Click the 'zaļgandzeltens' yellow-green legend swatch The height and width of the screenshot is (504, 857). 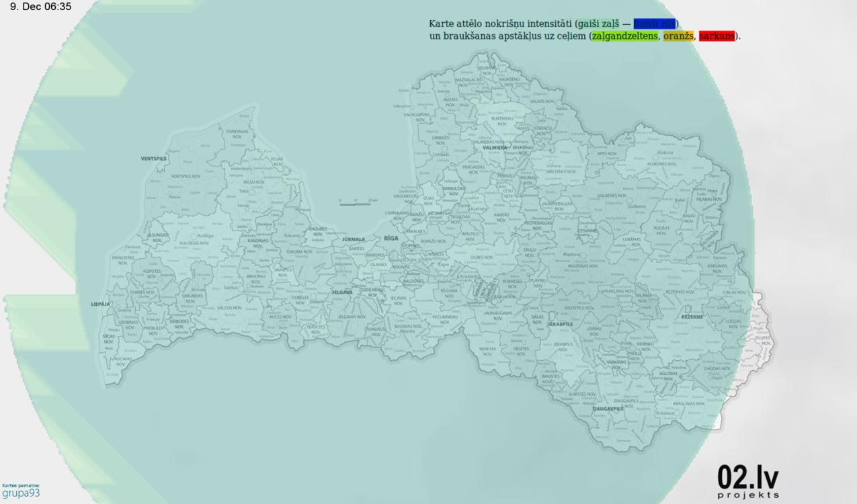[624, 36]
